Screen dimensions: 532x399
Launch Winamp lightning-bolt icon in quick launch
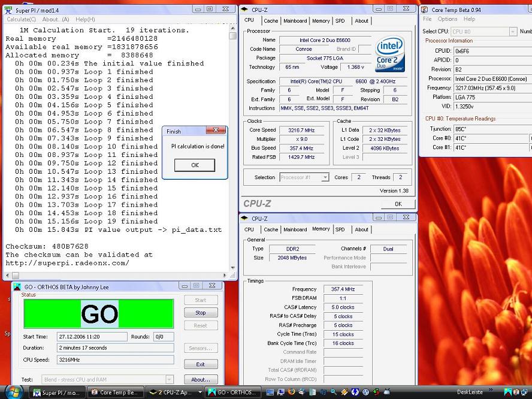[344, 392]
